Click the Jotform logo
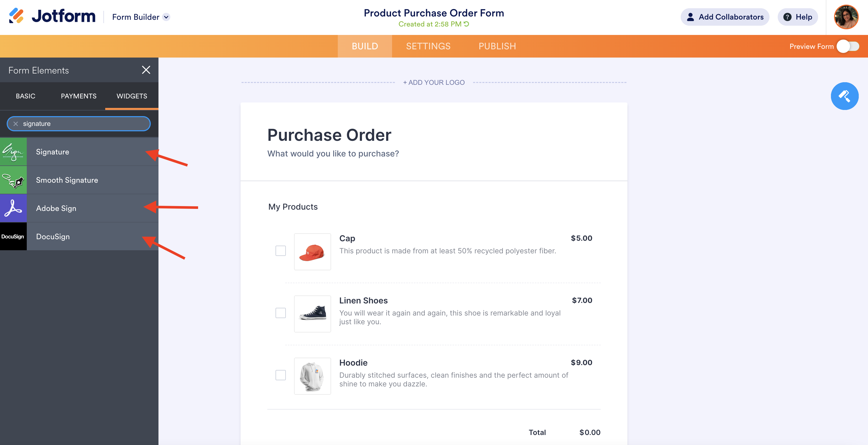This screenshot has width=868, height=445. [x=52, y=16]
